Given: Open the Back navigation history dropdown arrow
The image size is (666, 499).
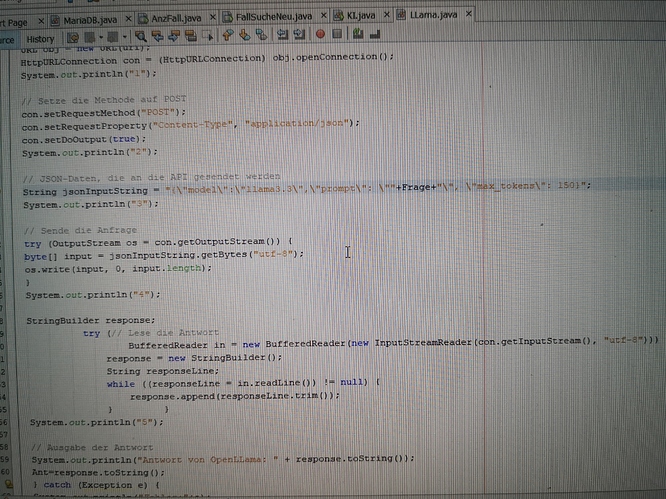Looking at the screenshot, I should coord(101,38).
